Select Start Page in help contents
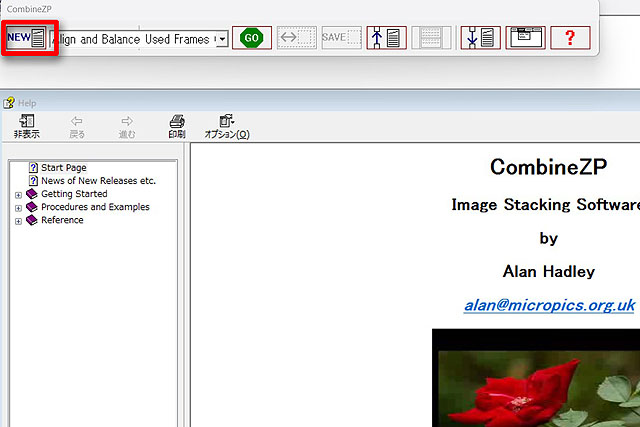 tap(63, 168)
